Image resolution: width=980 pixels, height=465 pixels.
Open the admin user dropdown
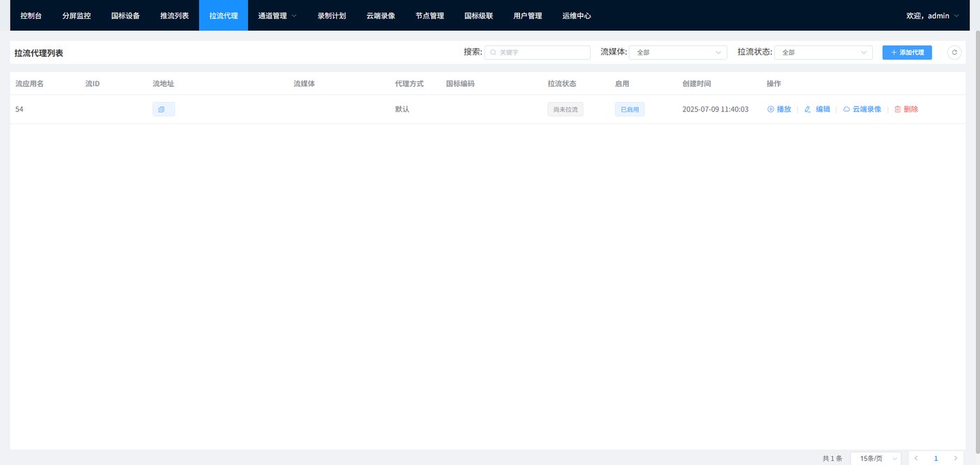click(932, 15)
